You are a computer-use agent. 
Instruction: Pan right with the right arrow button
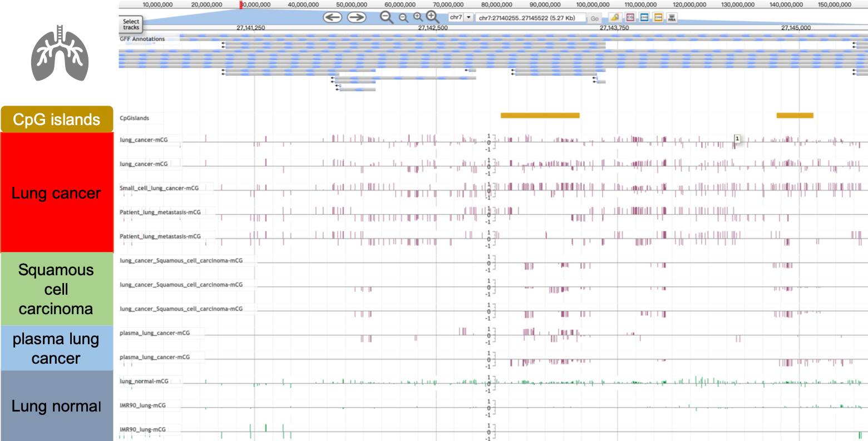tap(357, 17)
